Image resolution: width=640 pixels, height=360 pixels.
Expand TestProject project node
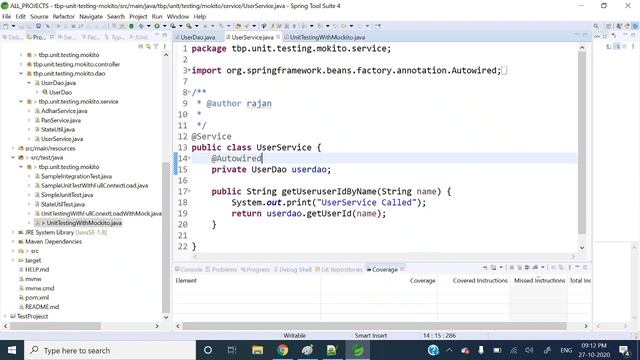click(4, 316)
